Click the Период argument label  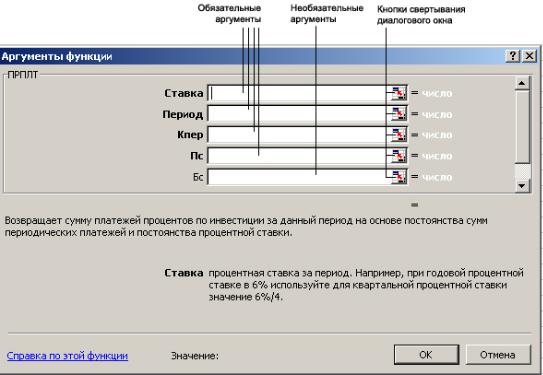pos(183,114)
